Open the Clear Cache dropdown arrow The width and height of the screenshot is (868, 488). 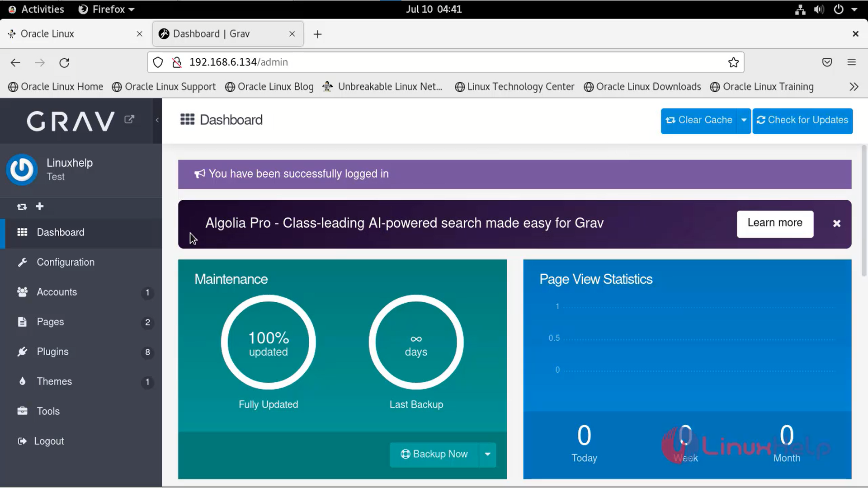coord(744,121)
